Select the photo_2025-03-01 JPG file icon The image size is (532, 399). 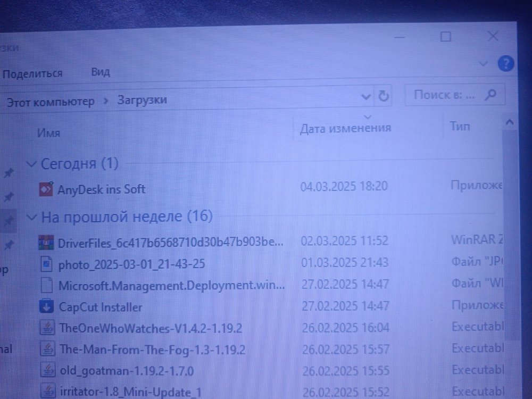pyautogui.click(x=46, y=264)
